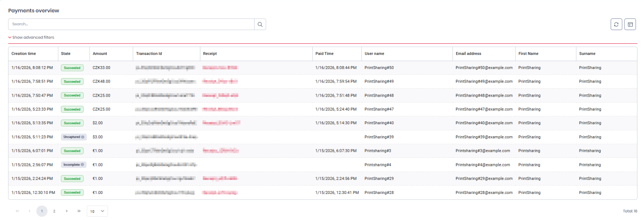Click the refresh payments icon
Viewport: 644px width, 220px height.
[616, 24]
